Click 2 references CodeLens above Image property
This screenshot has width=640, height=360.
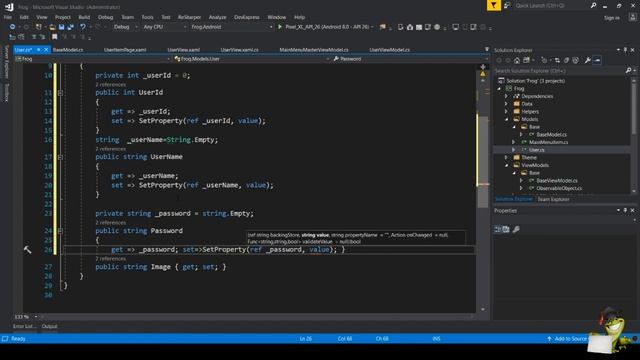point(111,259)
